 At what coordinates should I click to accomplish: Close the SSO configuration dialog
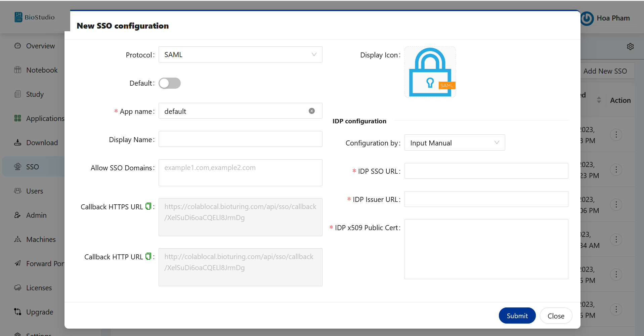[556, 316]
